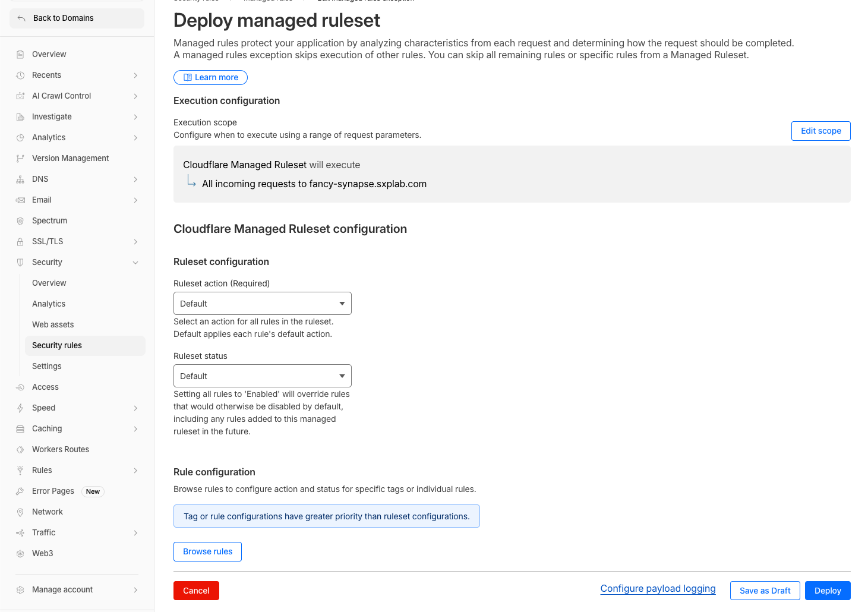This screenshot has height=612, width=868.
Task: Expand the Traffic chevron
Action: pyautogui.click(x=135, y=532)
